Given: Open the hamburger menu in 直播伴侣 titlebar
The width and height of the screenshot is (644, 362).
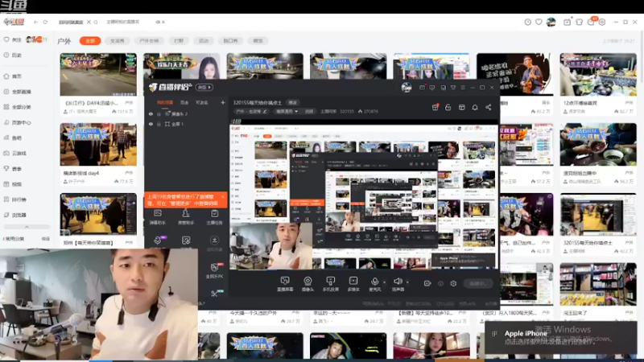Looking at the screenshot, I should (463, 88).
